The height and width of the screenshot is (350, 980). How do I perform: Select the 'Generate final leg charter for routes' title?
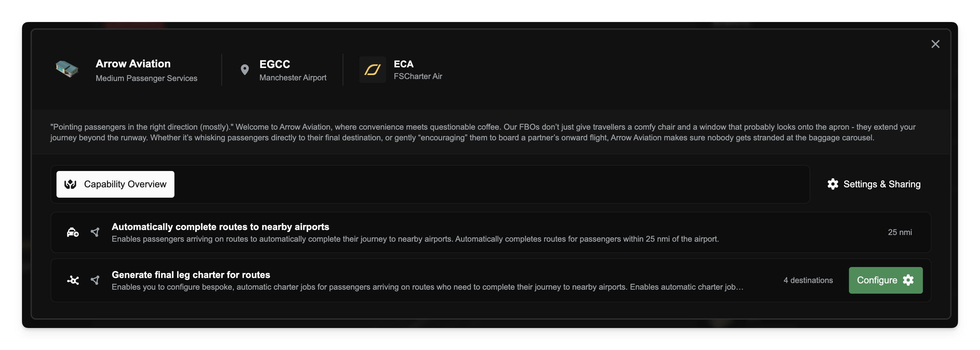[x=191, y=275]
